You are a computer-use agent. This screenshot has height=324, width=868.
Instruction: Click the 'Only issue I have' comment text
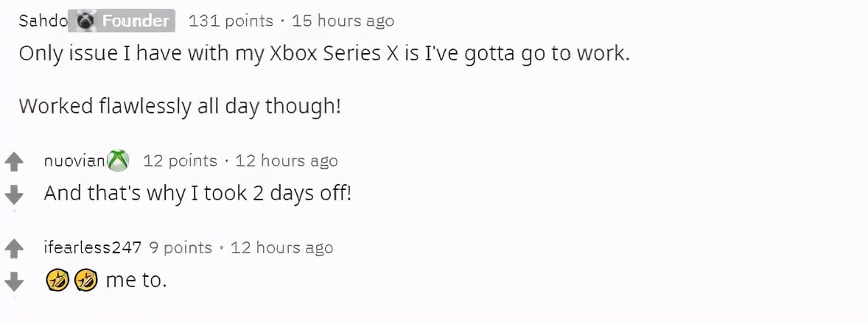pyautogui.click(x=324, y=54)
